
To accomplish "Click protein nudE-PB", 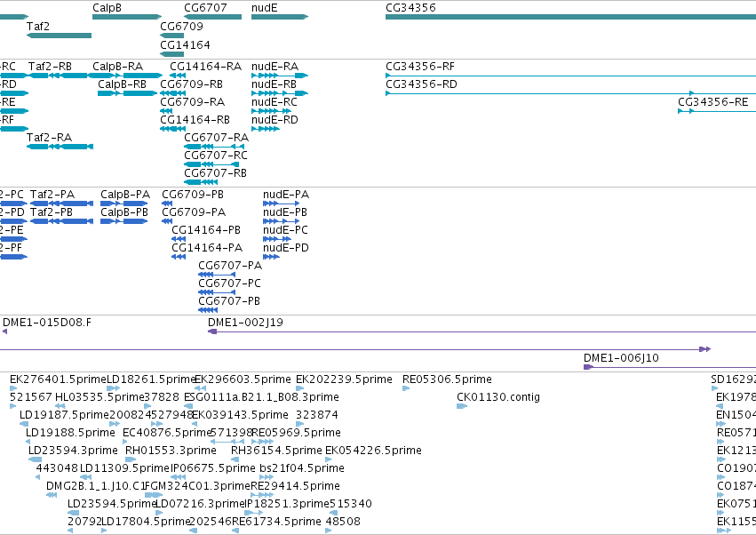I will click(x=285, y=212).
